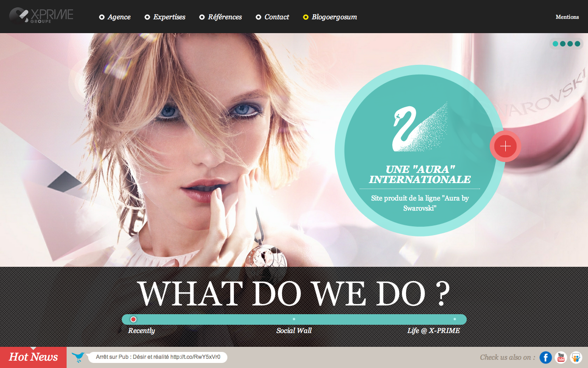
Task: Click the 'What do we do ?' heading
Action: 293,293
